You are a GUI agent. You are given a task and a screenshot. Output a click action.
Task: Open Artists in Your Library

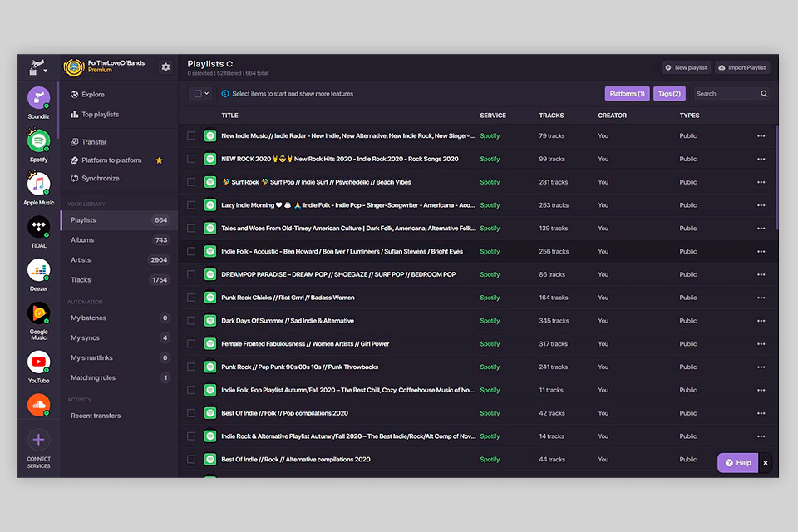119,259
